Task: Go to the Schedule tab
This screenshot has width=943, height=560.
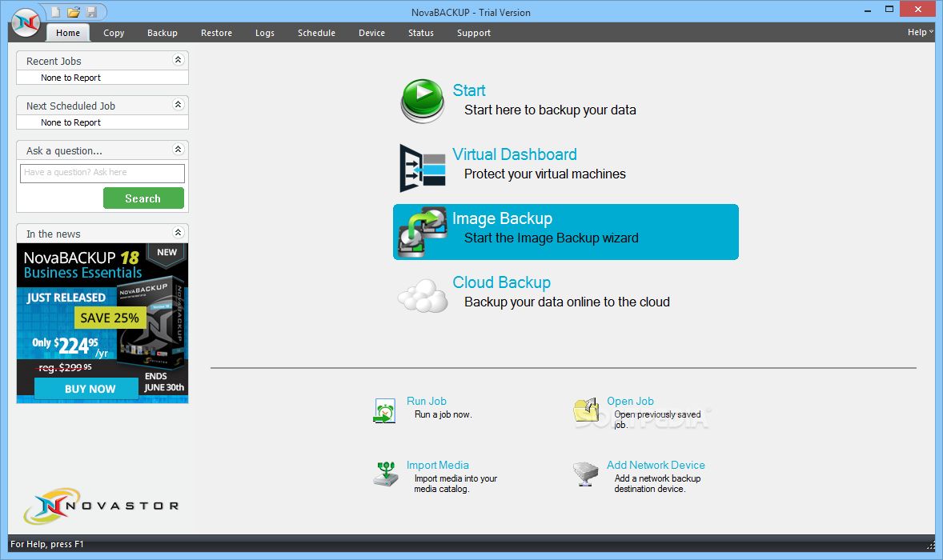Action: [316, 33]
